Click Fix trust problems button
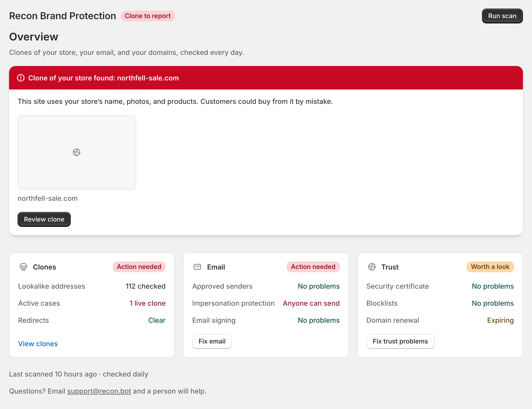This screenshot has height=409, width=532. (x=400, y=341)
